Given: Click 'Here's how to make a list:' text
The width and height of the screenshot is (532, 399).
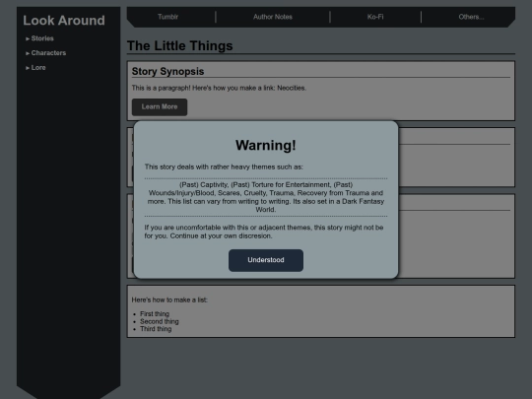Looking at the screenshot, I should (169, 299).
